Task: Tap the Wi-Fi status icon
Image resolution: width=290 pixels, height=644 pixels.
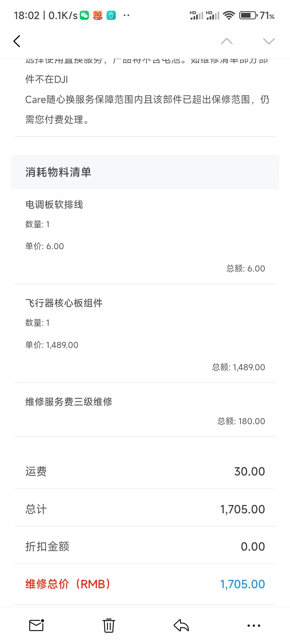Action: coord(229,15)
